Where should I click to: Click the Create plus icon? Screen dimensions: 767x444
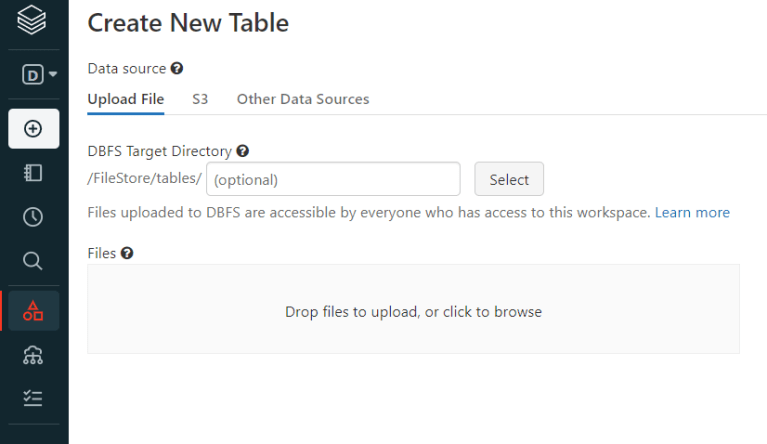tap(33, 129)
